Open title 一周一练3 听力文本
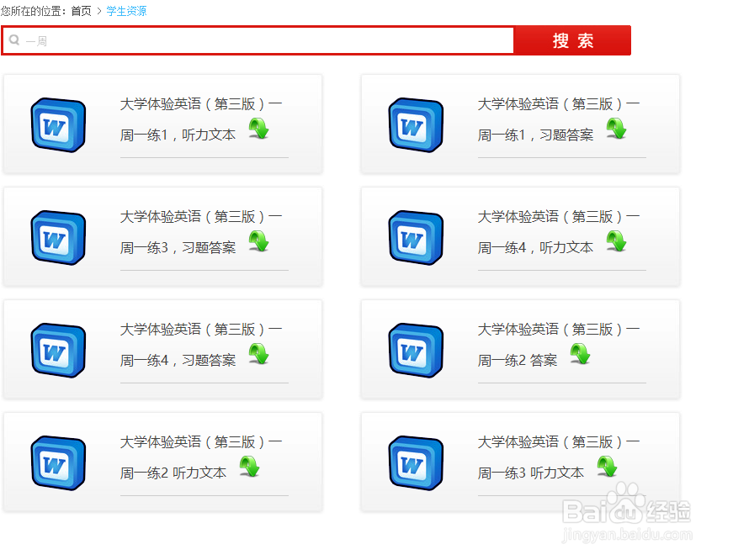Image resolution: width=733 pixels, height=560 pixels. coord(559,457)
